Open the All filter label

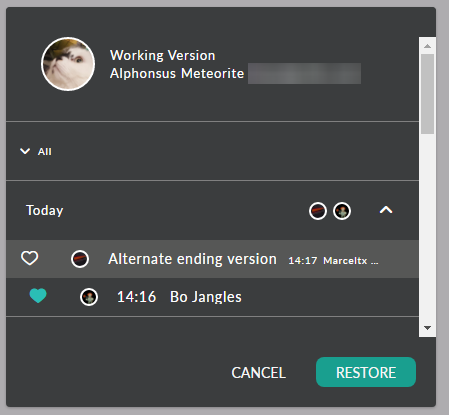tap(45, 152)
